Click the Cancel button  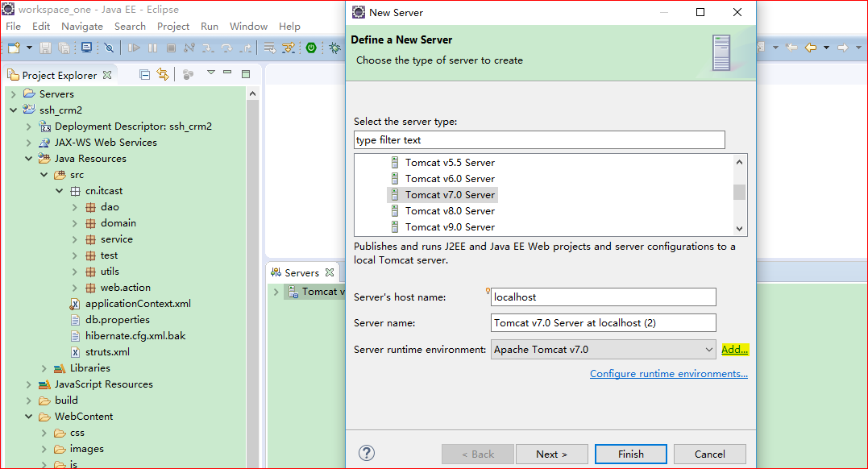pos(710,454)
